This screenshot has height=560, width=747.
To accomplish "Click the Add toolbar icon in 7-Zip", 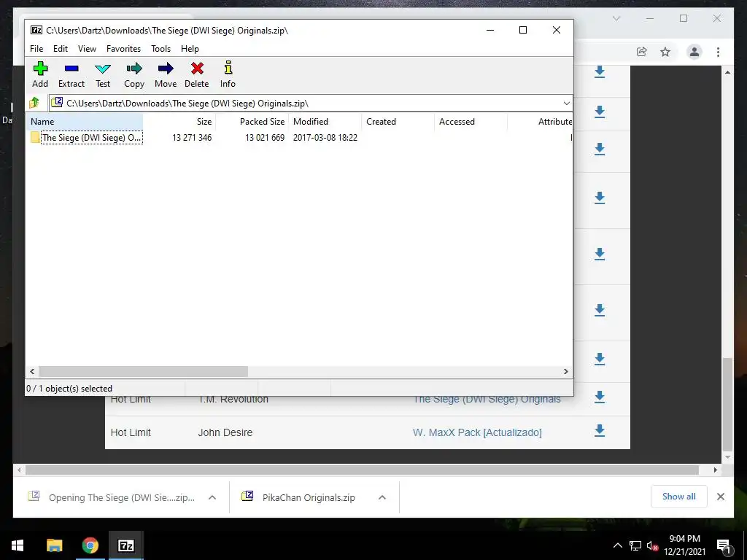I will point(40,75).
